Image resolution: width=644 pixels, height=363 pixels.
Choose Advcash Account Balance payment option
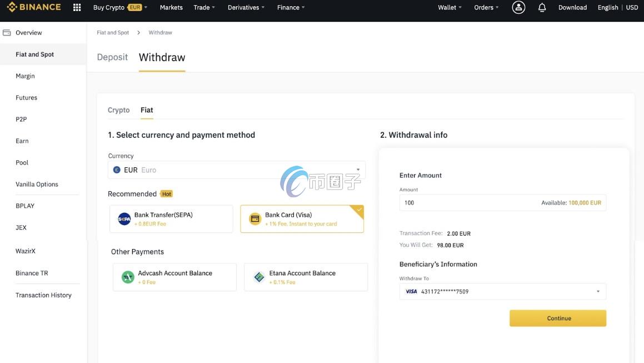click(x=174, y=277)
